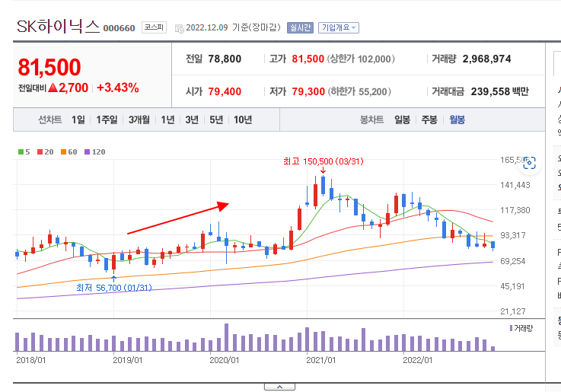This screenshot has height=392, width=561.
Task: Switch to the 월봉 candle chart
Action: click(457, 120)
